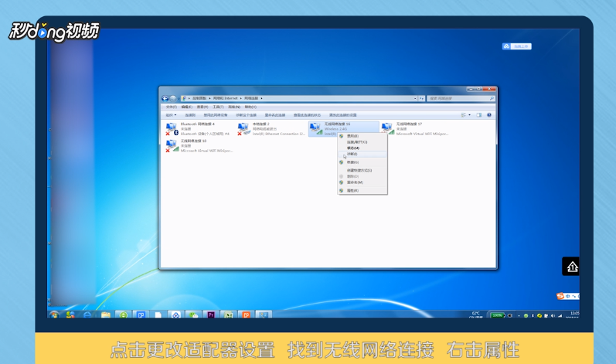Open the 高级(N) menu
The height and width of the screenshot is (364, 616).
[234, 107]
